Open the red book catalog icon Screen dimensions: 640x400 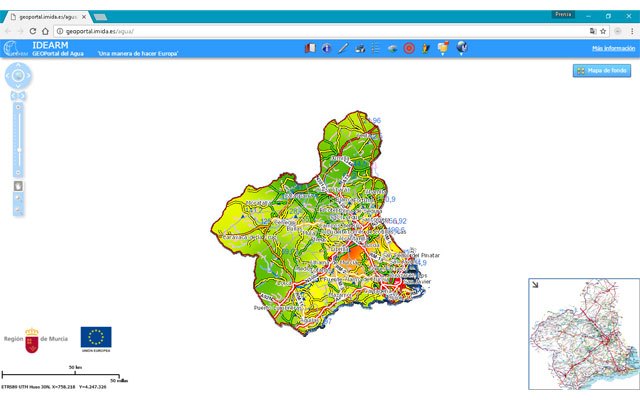pyautogui.click(x=309, y=48)
